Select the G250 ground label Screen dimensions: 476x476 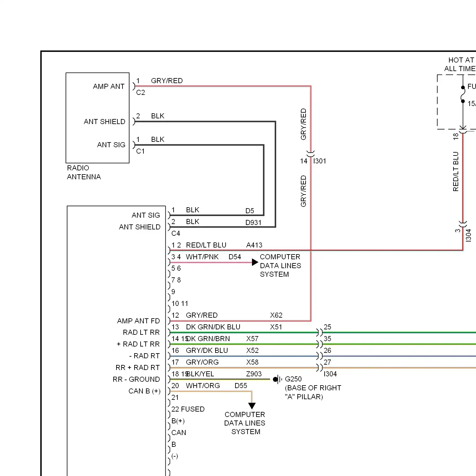[293, 379]
